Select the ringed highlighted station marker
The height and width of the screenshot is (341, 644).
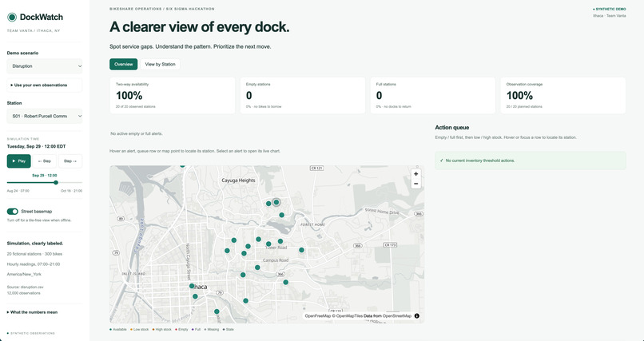(276, 202)
